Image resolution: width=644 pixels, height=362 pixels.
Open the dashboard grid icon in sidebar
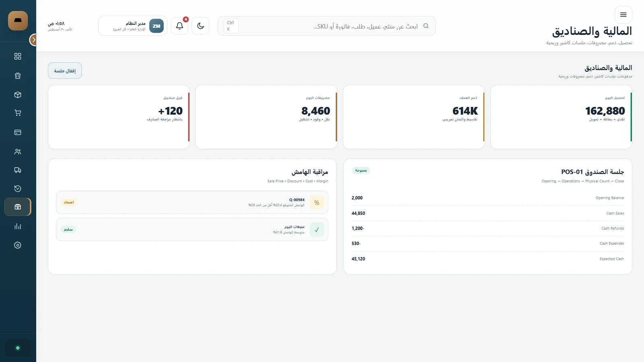click(x=18, y=56)
